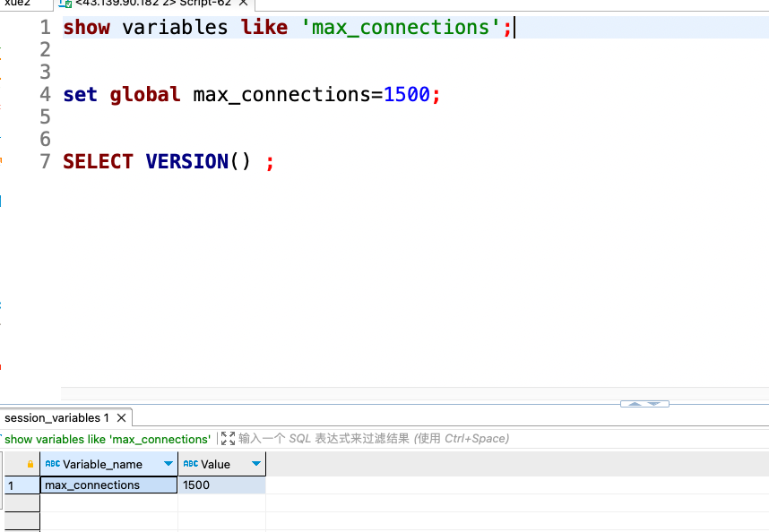Click the SELECT VERSION() statement on line 7
The height and width of the screenshot is (532, 769).
[x=168, y=161]
